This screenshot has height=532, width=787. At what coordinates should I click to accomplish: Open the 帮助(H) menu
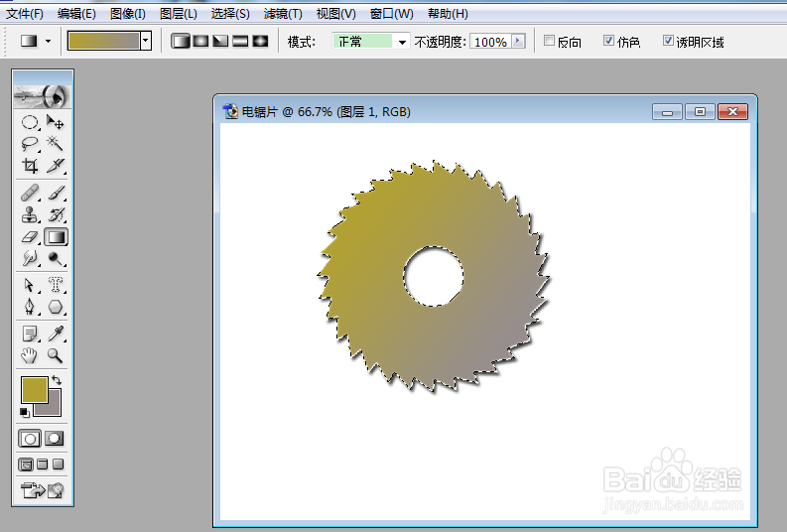[x=448, y=14]
